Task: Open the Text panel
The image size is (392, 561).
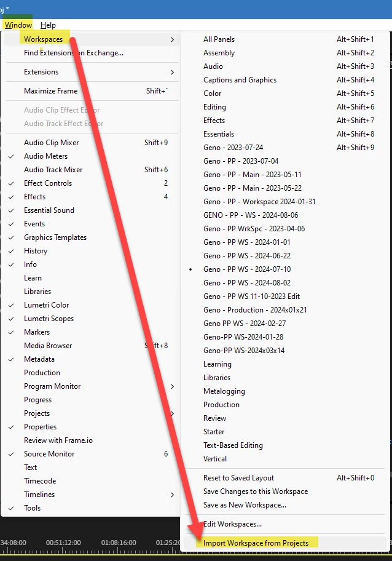Action: pyautogui.click(x=92, y=468)
